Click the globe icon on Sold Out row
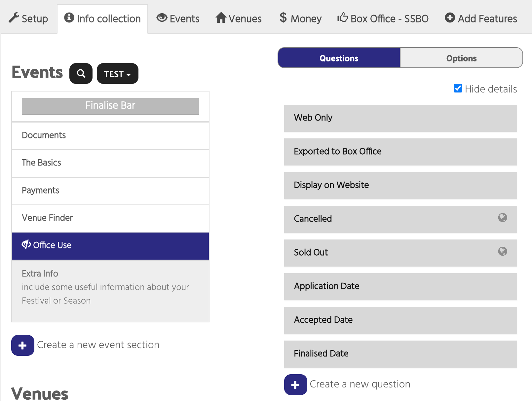 [x=503, y=251]
